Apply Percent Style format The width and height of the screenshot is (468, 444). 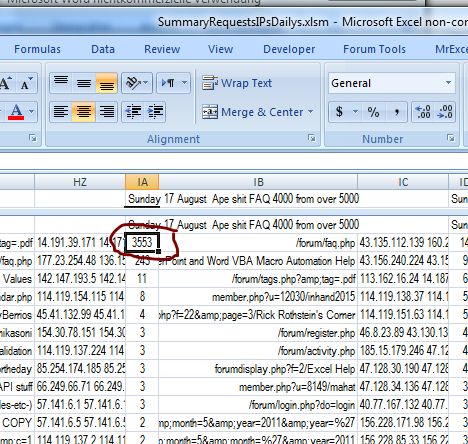click(373, 112)
